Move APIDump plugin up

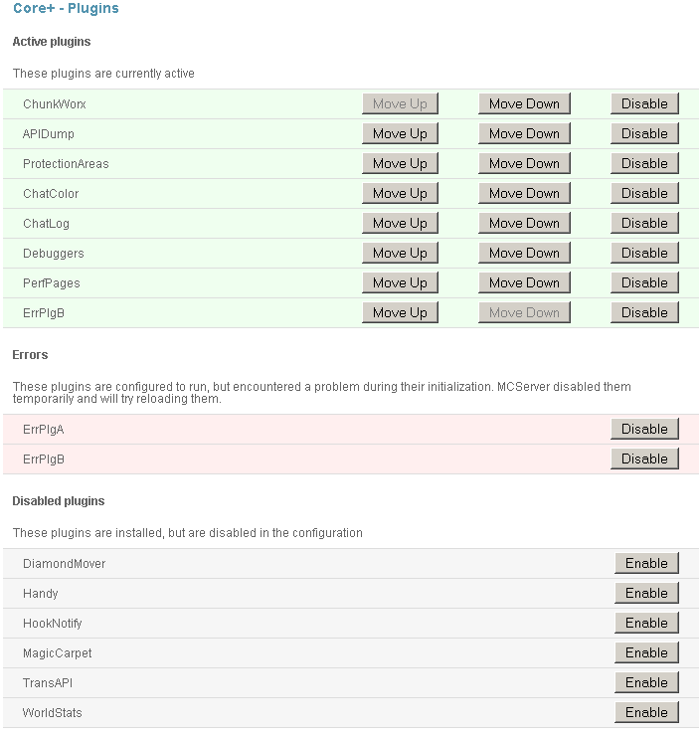pos(400,133)
